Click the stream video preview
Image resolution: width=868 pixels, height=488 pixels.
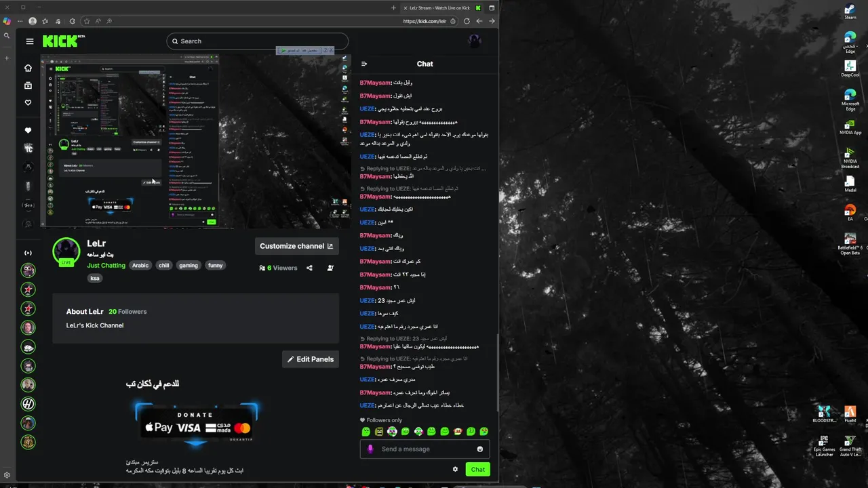coord(195,141)
